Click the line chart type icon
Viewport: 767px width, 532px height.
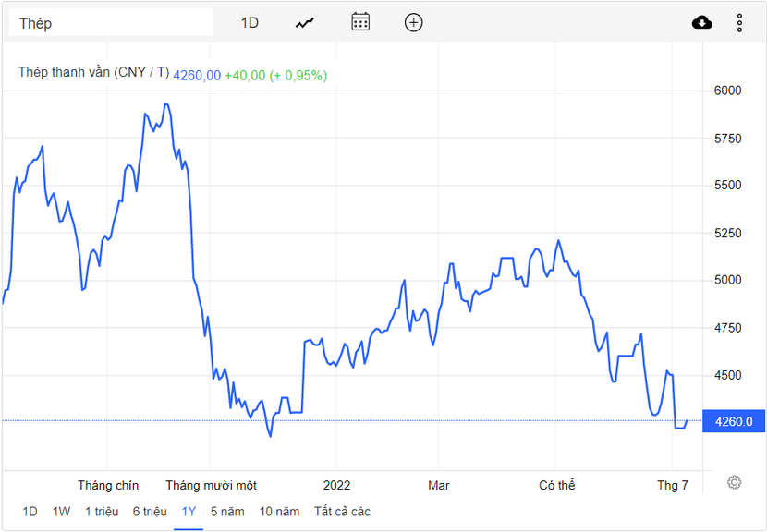coord(305,23)
